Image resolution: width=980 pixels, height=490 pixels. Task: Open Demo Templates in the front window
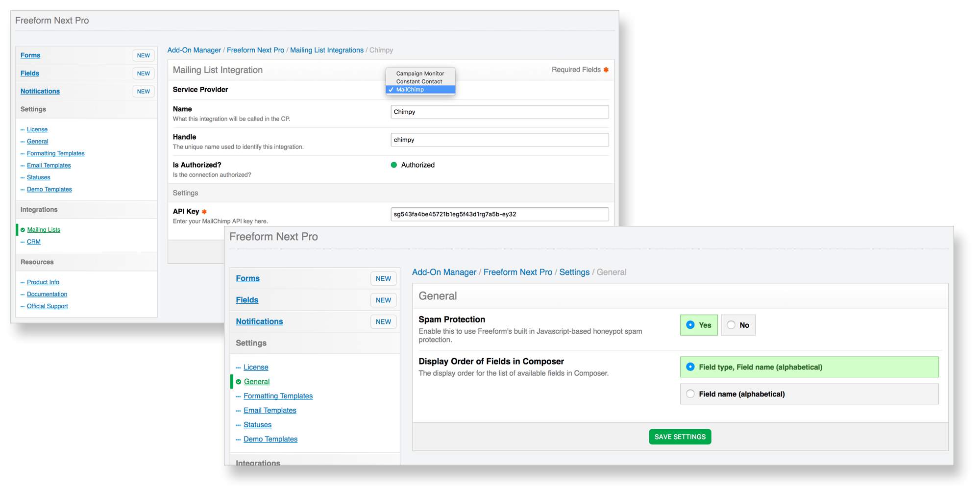270,439
